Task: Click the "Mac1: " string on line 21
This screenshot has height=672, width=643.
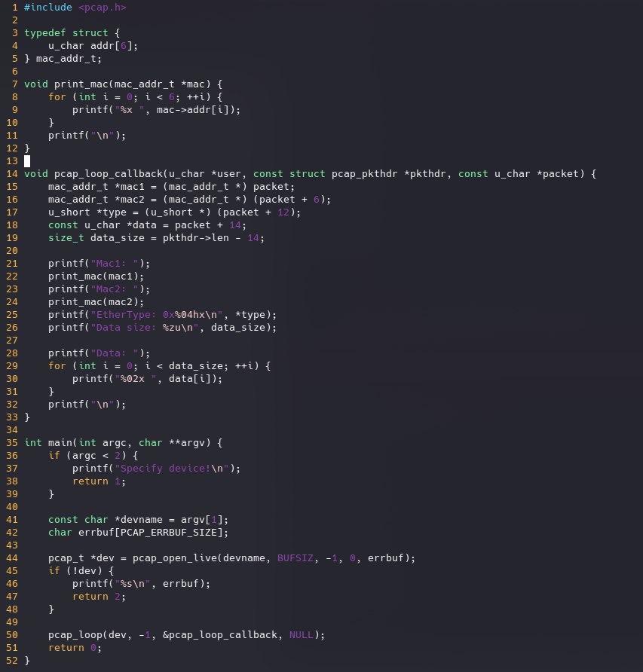Action: [x=115, y=264]
